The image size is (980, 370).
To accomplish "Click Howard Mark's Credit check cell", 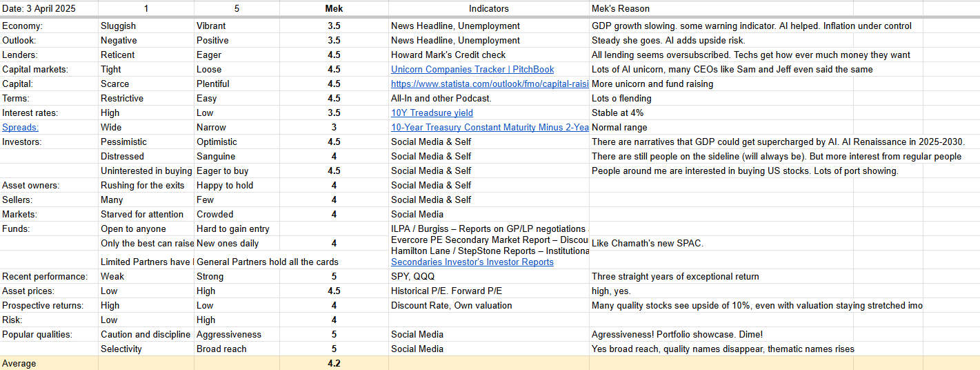I will click(489, 55).
